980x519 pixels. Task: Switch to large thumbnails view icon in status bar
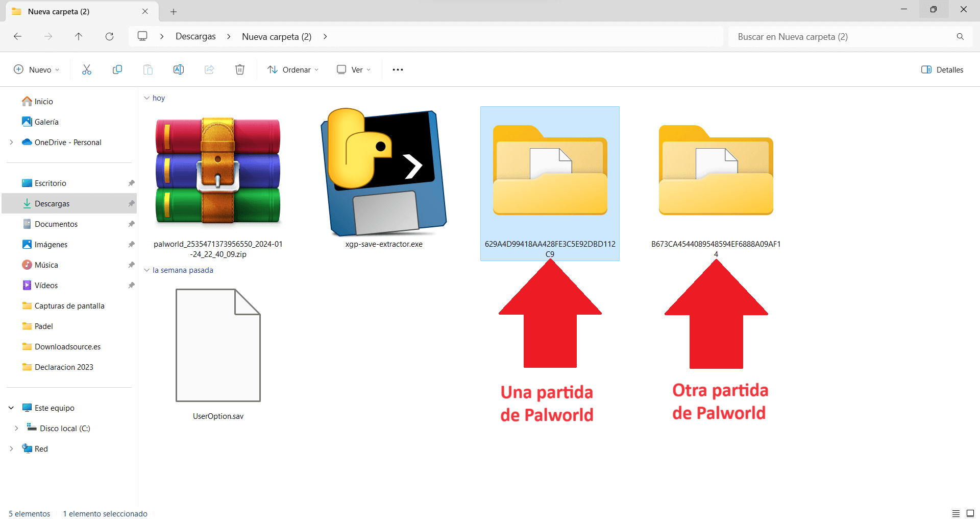pos(970,513)
